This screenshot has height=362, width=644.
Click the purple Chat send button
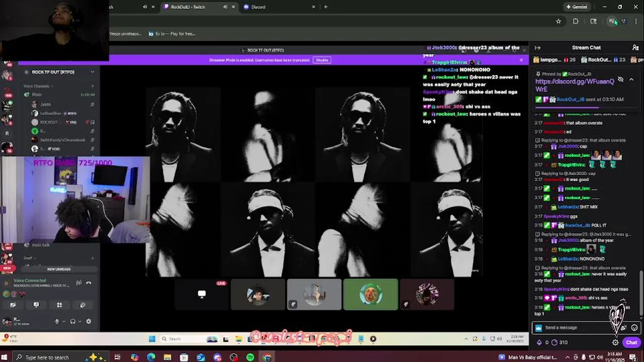[x=631, y=342]
